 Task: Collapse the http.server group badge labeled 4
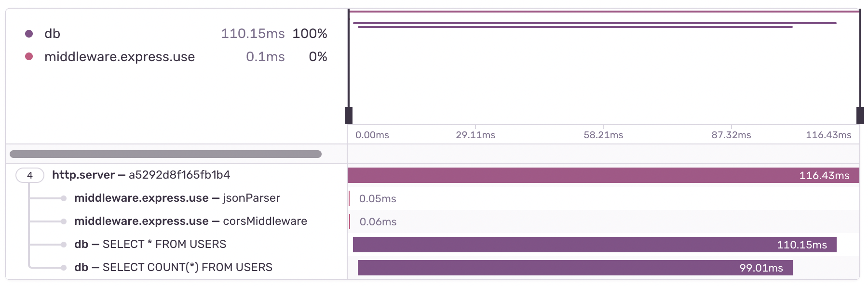pos(30,175)
